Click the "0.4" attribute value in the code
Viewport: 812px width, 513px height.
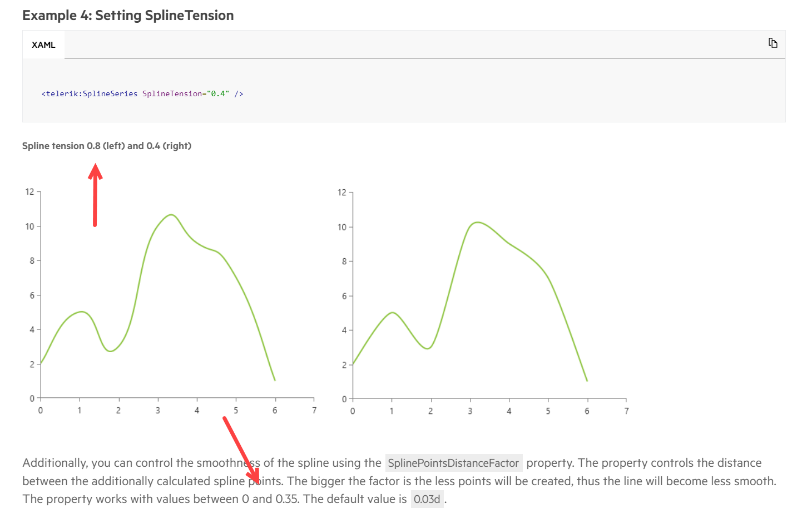point(217,93)
